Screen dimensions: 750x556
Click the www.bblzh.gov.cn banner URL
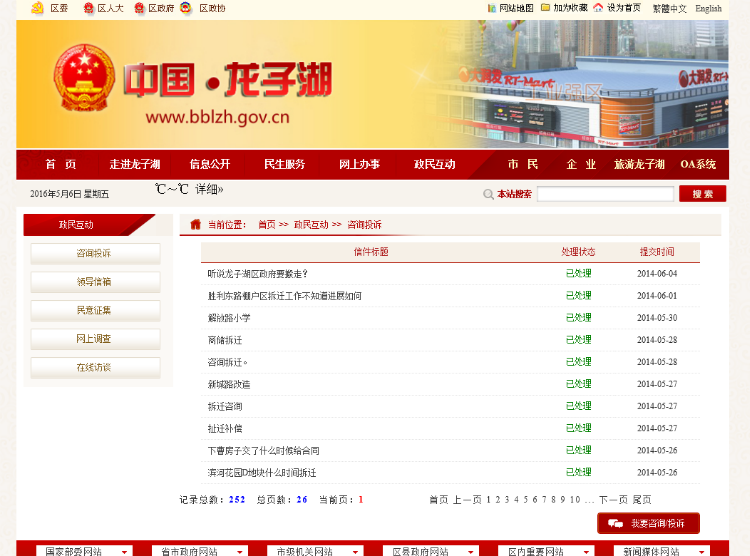[x=218, y=117]
